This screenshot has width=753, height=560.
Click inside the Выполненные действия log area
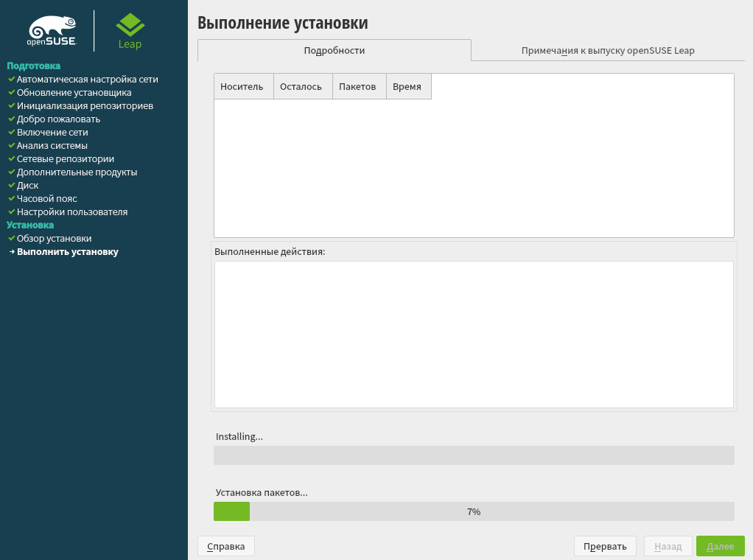[x=474, y=335]
